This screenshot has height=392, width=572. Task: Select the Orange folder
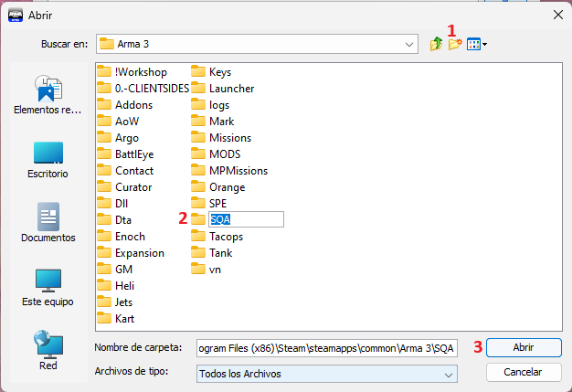(x=218, y=187)
